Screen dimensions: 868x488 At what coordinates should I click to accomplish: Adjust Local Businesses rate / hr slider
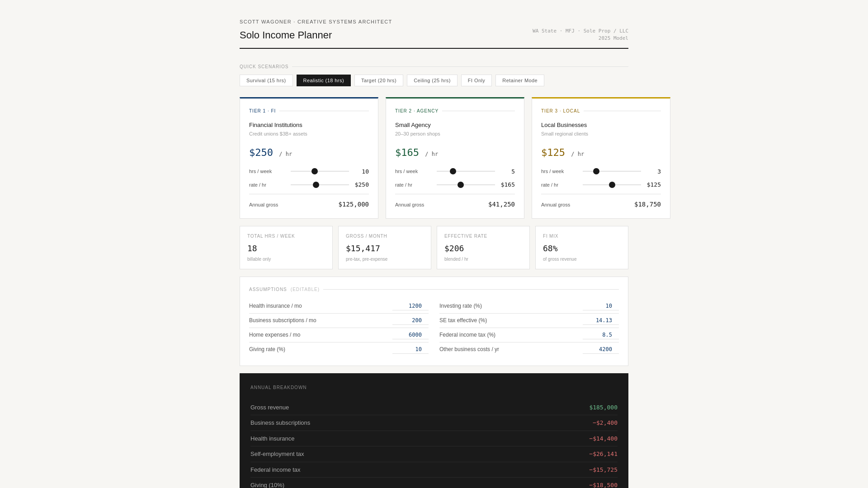click(612, 185)
